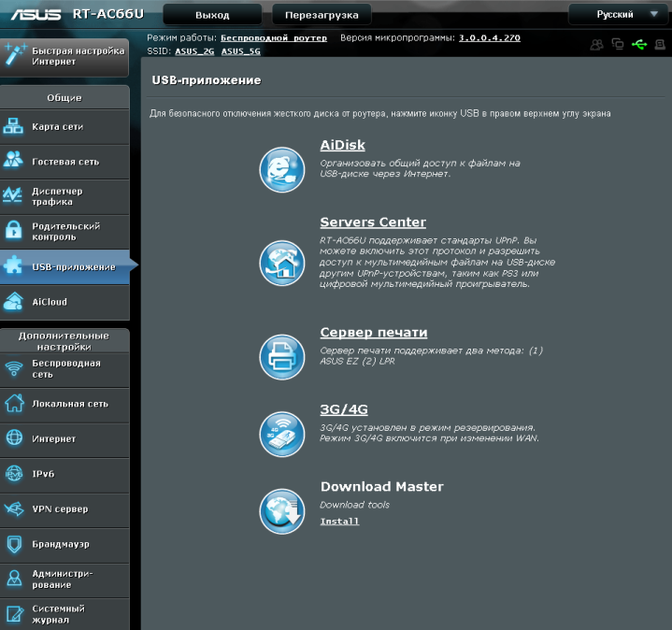Image resolution: width=672 pixels, height=630 pixels.
Task: Open the Русский language dropdown
Action: click(619, 15)
